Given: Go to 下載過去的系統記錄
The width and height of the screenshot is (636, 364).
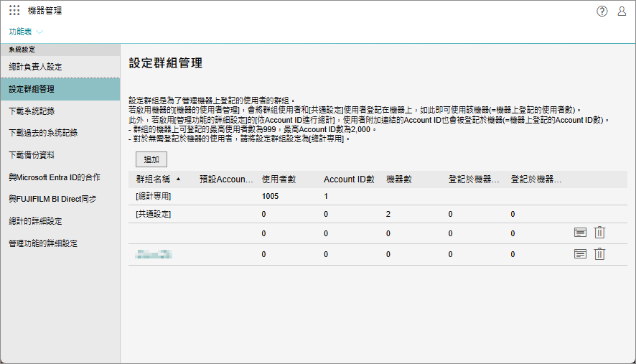Looking at the screenshot, I should 43,133.
